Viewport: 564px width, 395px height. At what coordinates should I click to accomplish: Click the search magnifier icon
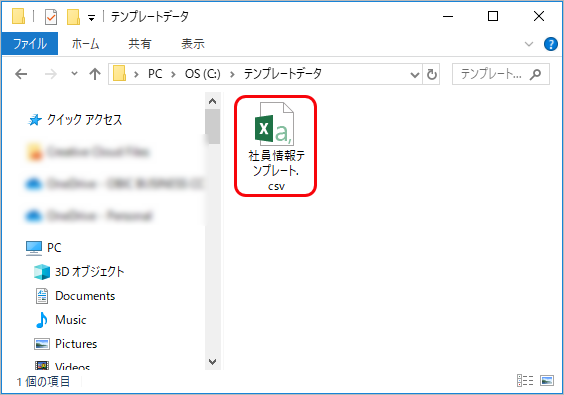[535, 74]
